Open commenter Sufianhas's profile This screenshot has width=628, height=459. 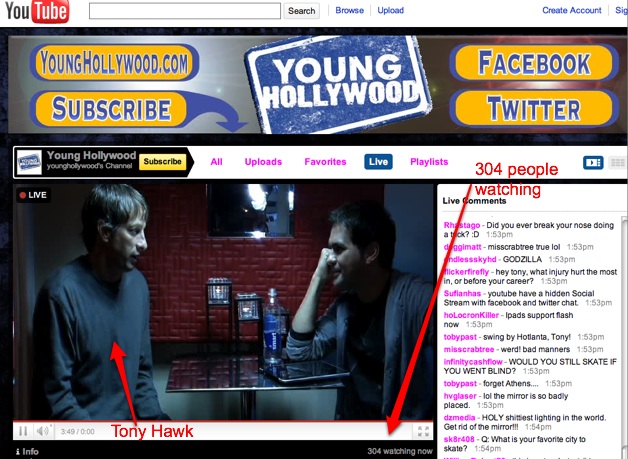tap(462, 294)
